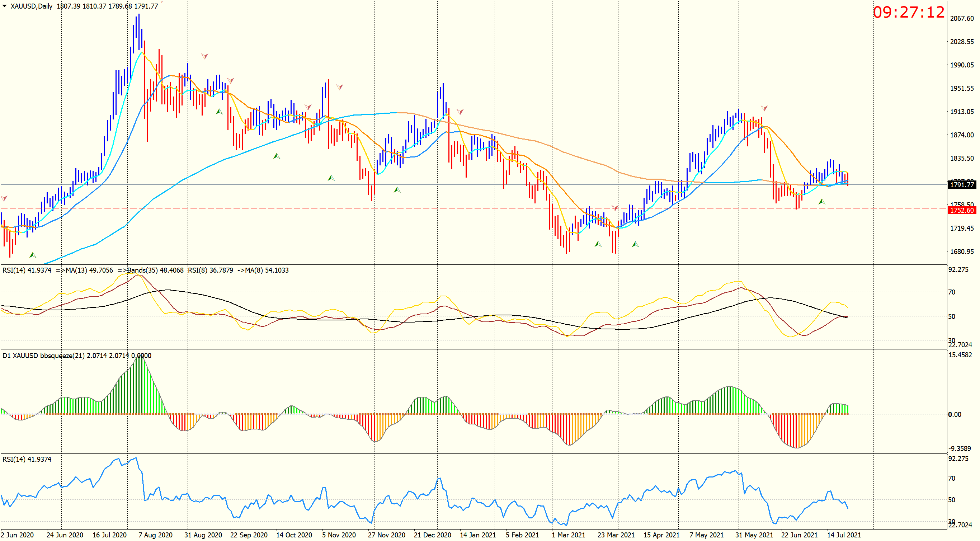Click the red 09:27:12 clock display
The image size is (980, 541).
(x=909, y=13)
